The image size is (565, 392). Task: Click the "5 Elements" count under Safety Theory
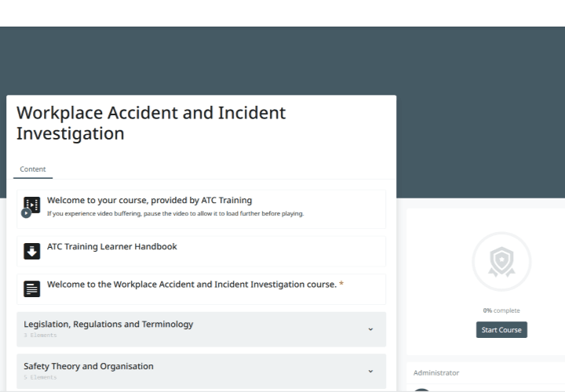tap(40, 377)
